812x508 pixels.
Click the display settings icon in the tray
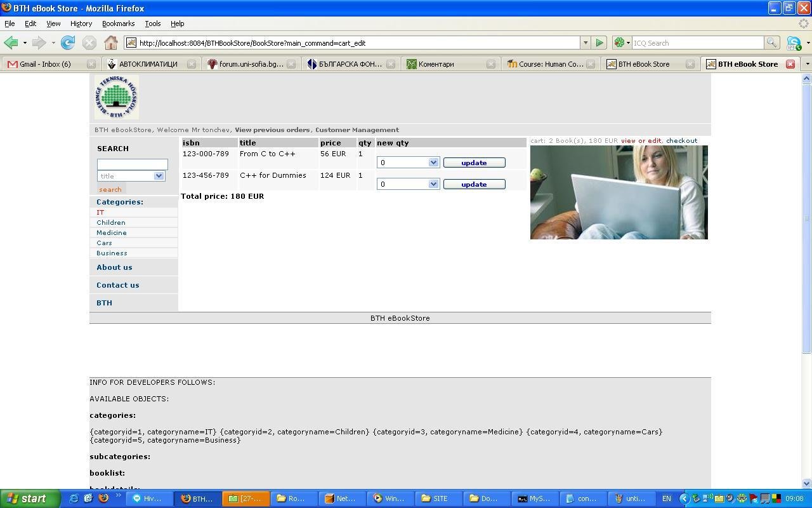765,498
